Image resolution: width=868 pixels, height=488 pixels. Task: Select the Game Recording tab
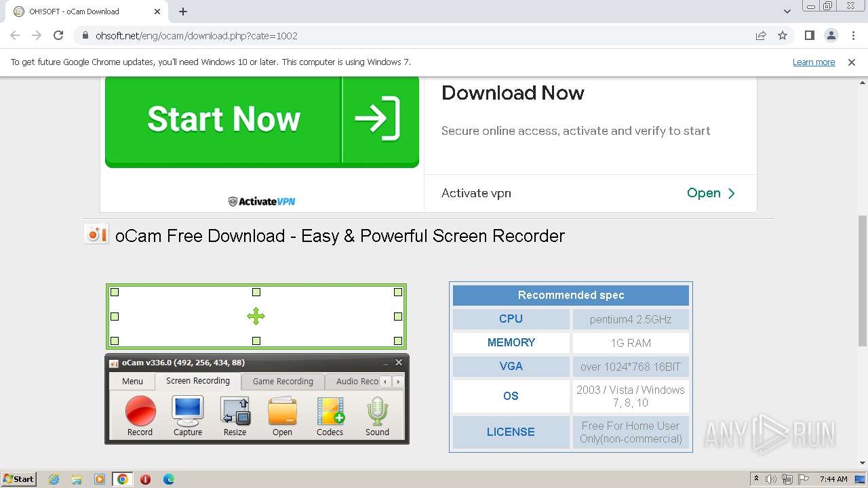click(283, 382)
